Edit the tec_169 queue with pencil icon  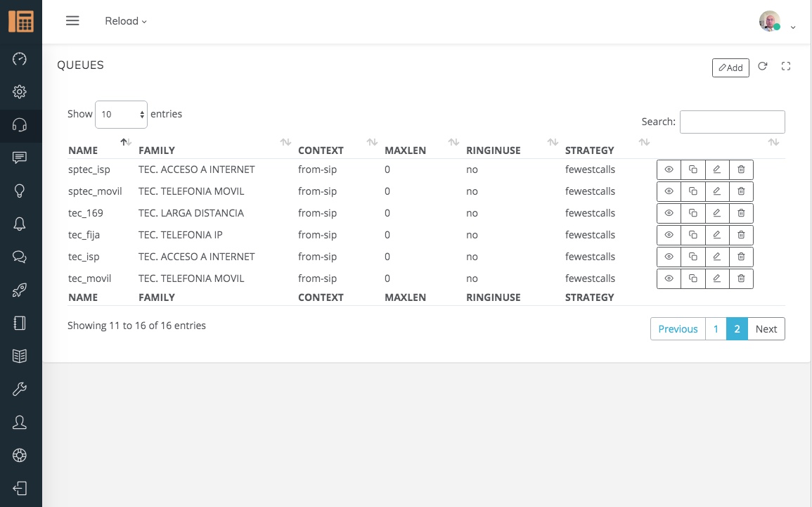click(x=716, y=213)
